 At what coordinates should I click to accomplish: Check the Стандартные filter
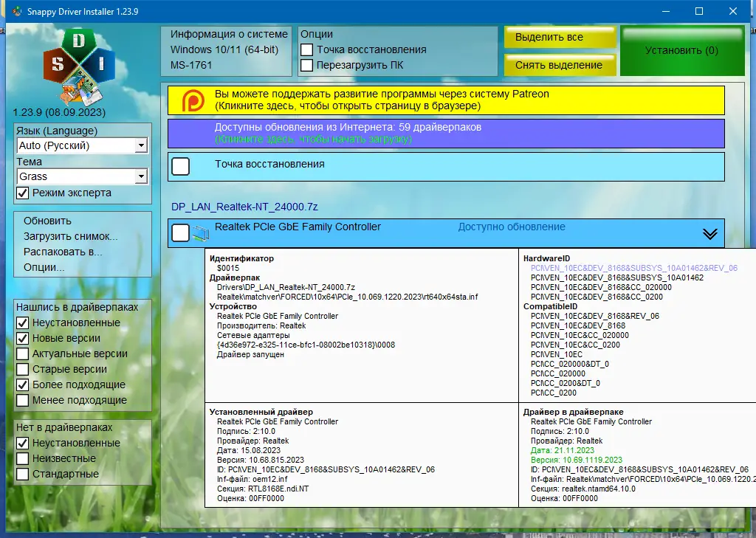point(23,474)
